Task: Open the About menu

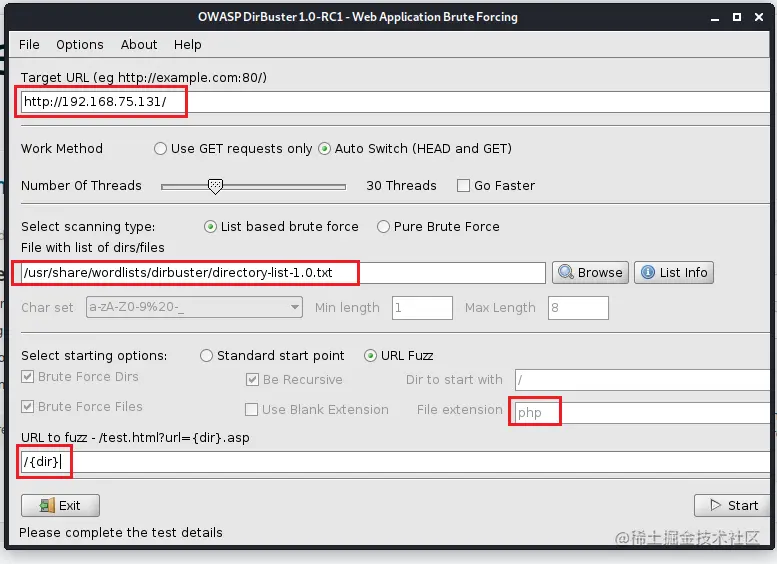Action: 139,45
